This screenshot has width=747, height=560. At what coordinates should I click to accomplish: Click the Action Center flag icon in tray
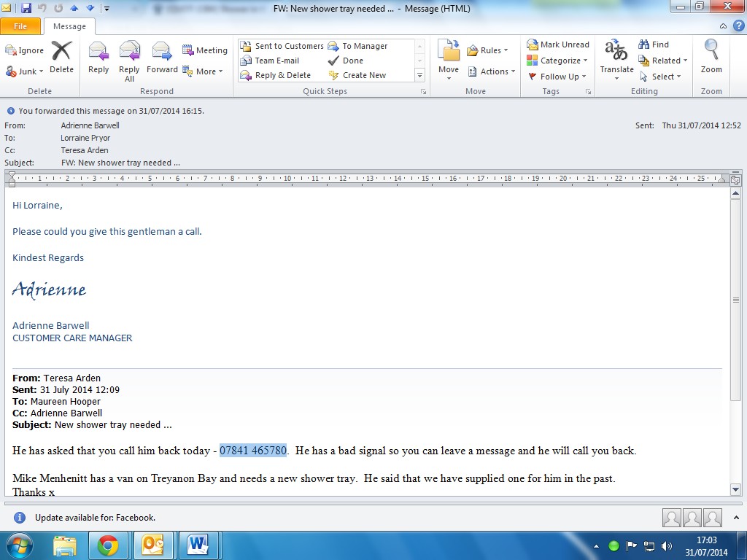pos(632,546)
